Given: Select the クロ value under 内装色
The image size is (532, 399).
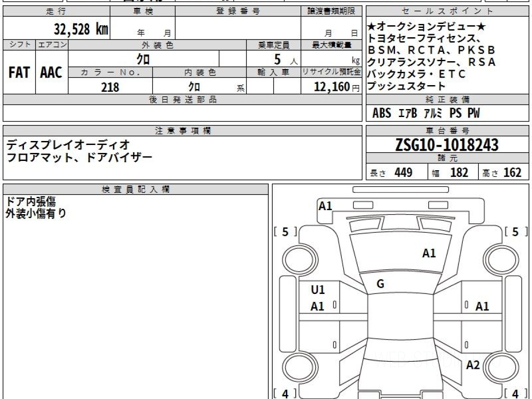Looking at the screenshot, I should (194, 86).
